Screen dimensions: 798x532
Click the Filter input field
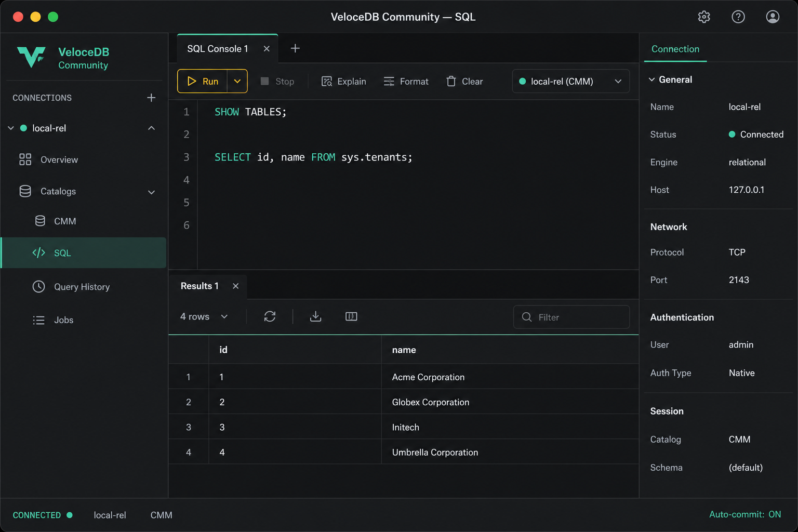tap(571, 317)
